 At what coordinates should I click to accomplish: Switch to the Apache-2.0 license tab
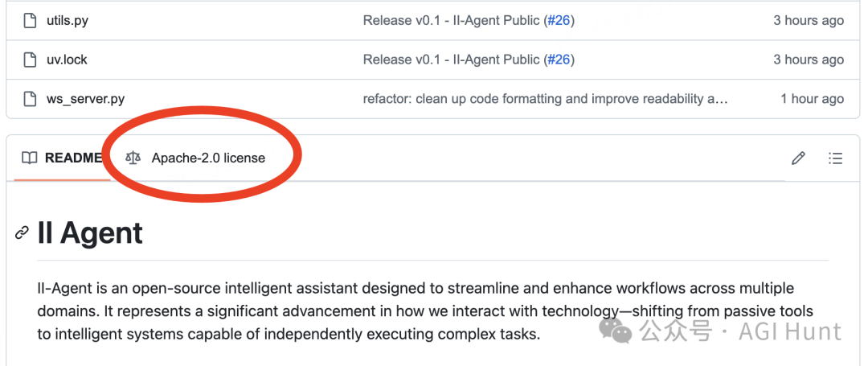pos(195,158)
